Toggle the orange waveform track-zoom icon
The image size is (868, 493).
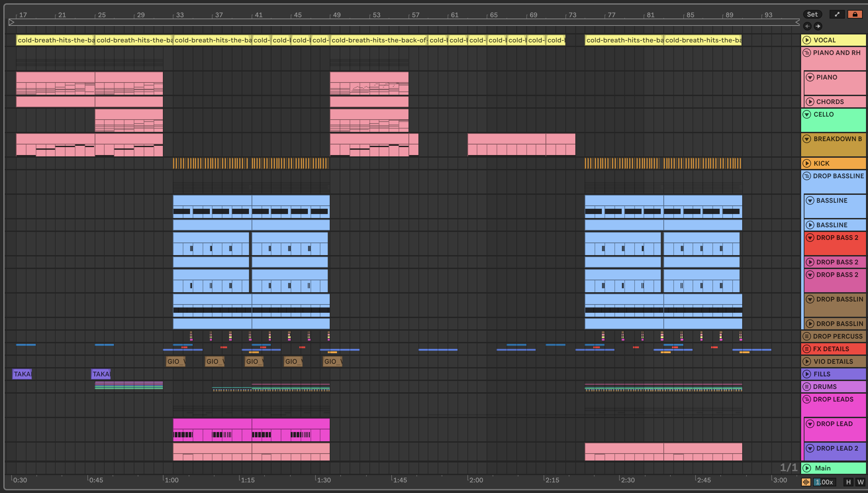pyautogui.click(x=806, y=482)
